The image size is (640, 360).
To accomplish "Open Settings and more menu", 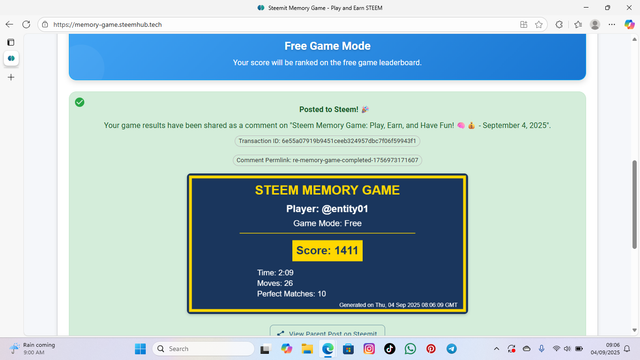I will (611, 24).
